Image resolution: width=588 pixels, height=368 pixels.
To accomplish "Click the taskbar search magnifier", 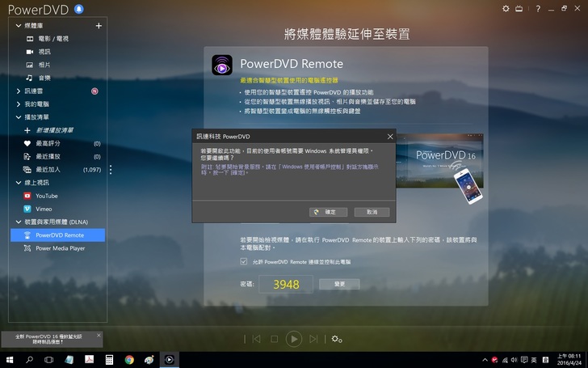I will tap(29, 360).
